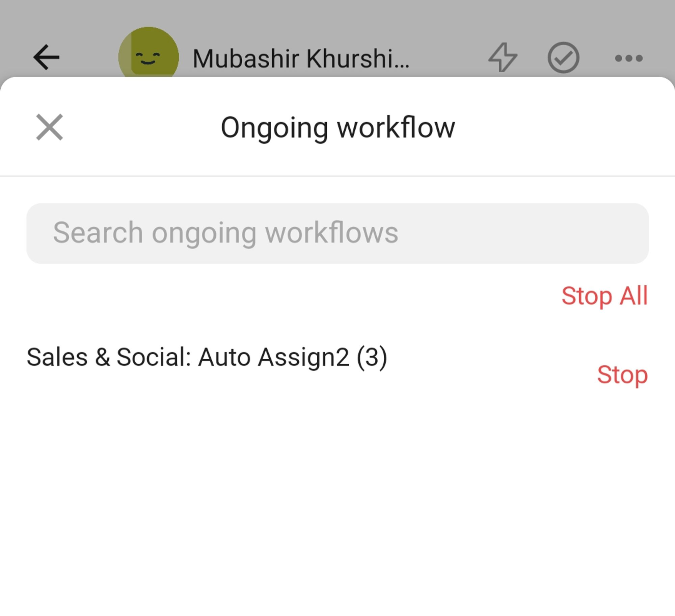
Task: Close the Ongoing workflow sheet
Action: (49, 127)
